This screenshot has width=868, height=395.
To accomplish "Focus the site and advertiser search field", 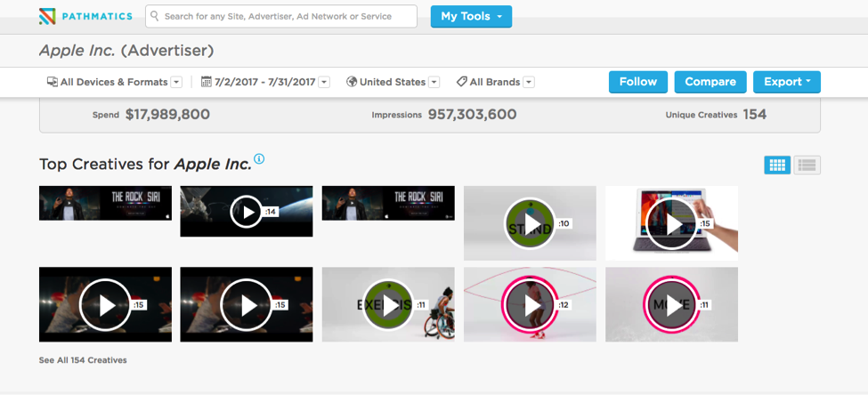I will (281, 17).
